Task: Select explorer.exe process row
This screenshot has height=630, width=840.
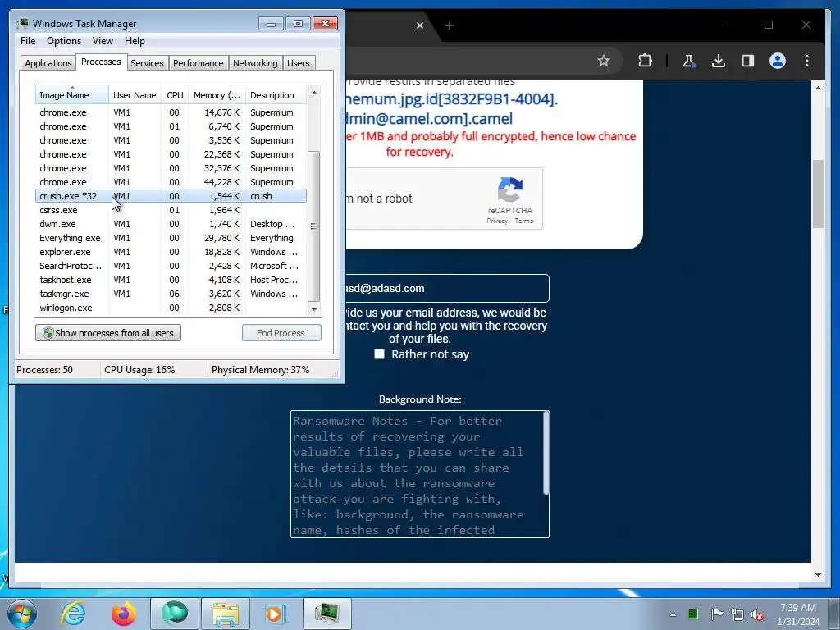Action: coord(171,252)
